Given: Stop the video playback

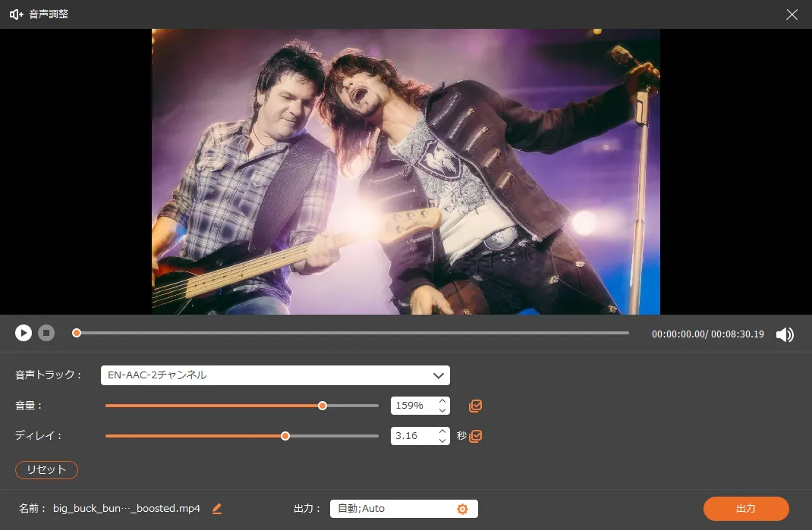Looking at the screenshot, I should (x=46, y=333).
